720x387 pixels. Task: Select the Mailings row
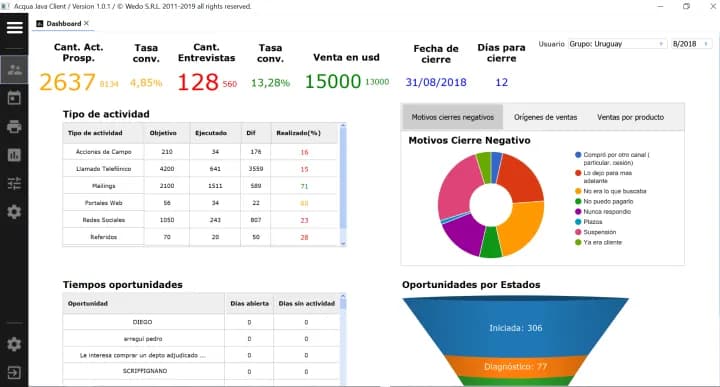pos(201,185)
